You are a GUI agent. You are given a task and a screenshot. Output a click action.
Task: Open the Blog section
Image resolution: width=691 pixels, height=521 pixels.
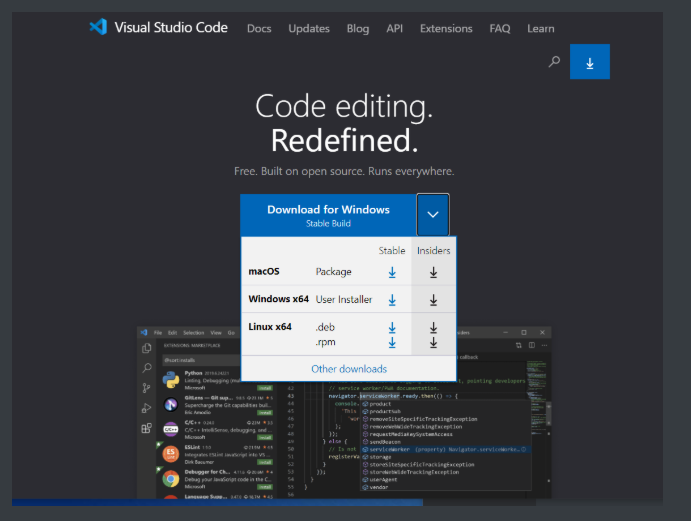(x=358, y=29)
